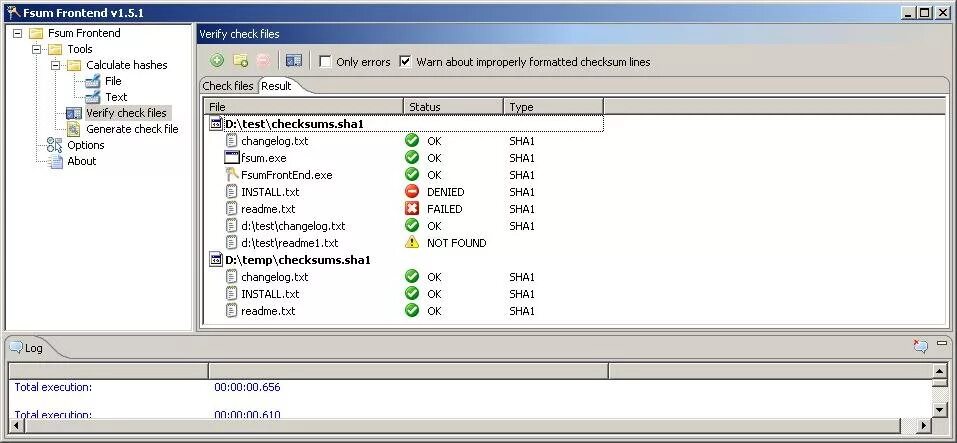Click the Generate check file icon
957x443 pixels.
pos(74,129)
